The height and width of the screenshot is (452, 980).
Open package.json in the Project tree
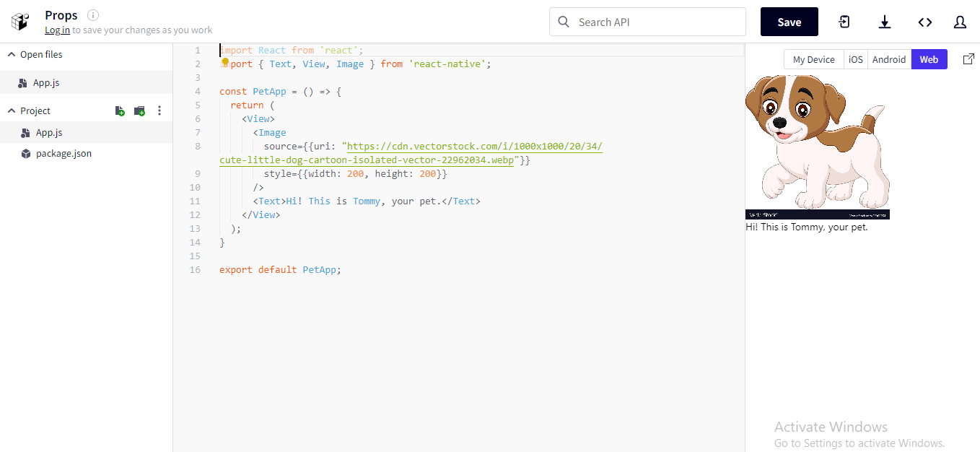[86, 153]
